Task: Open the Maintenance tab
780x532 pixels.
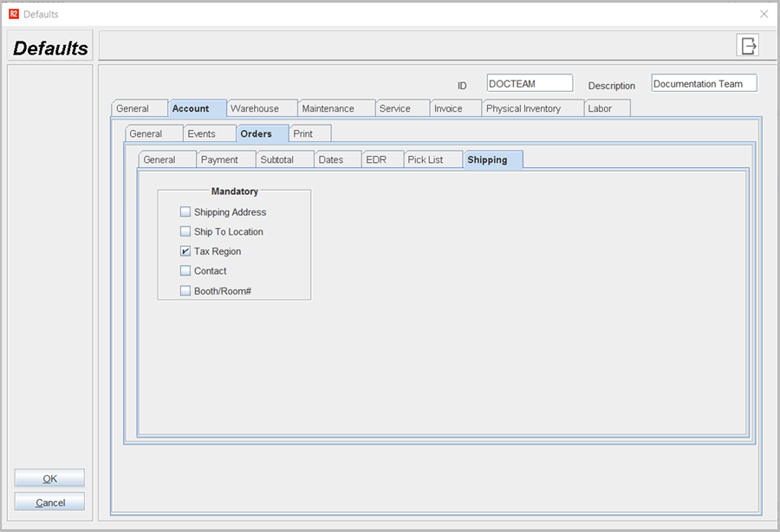Action: [x=336, y=108]
